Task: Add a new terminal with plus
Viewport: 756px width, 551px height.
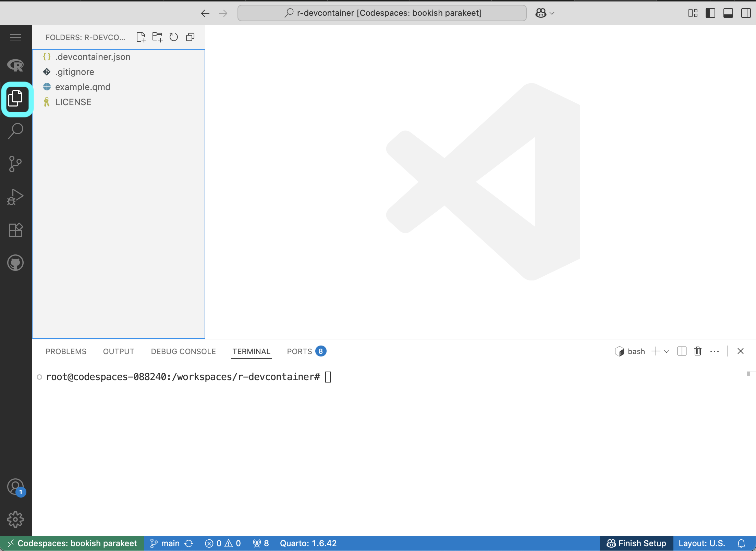Action: tap(656, 351)
